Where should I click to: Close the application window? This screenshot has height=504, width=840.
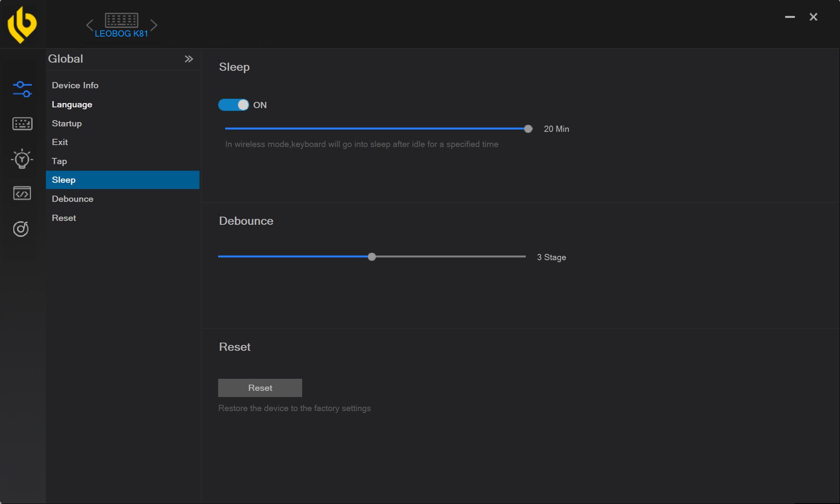coord(814,17)
